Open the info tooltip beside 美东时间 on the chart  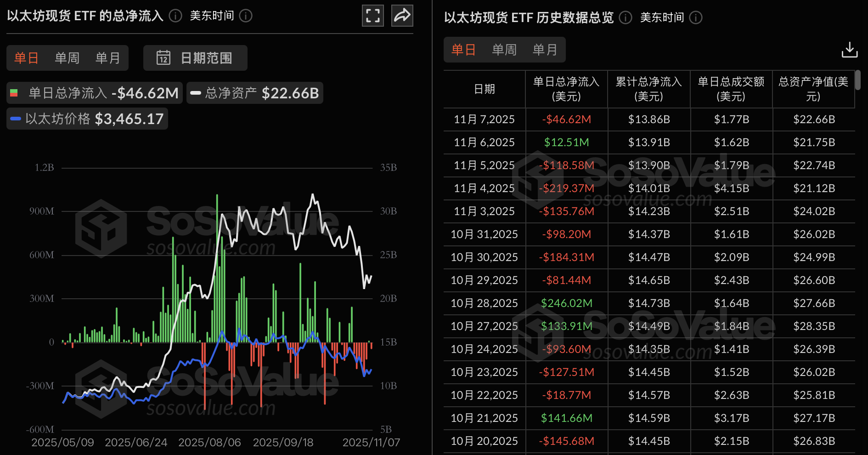pyautogui.click(x=246, y=16)
